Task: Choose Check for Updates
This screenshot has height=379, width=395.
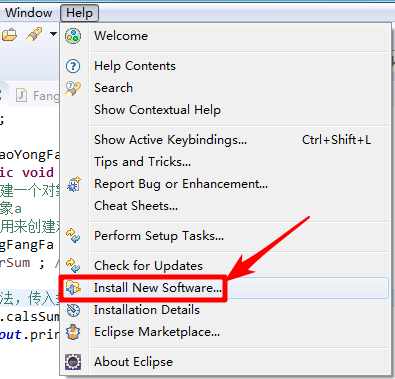Action: coord(225,266)
